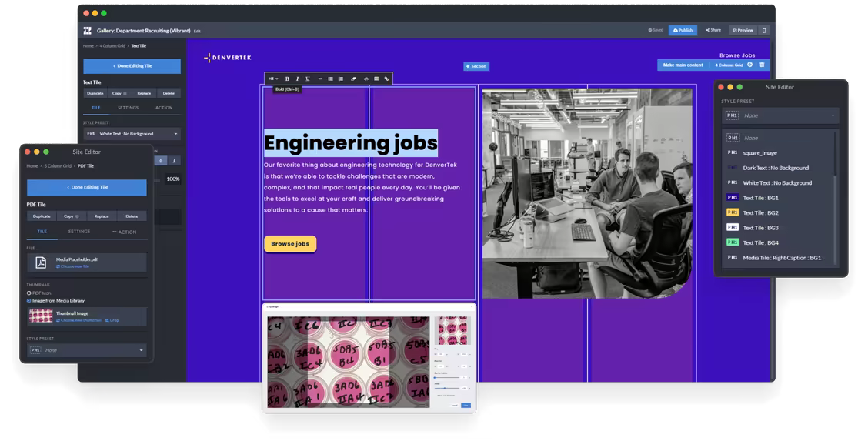Open the H1 heading style dropdown
The image size is (868, 448).
(x=273, y=79)
